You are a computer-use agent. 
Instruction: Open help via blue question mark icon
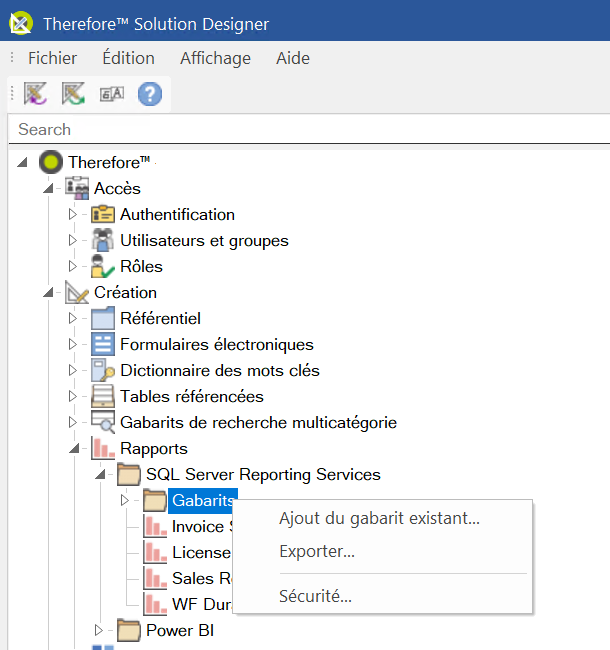[x=150, y=94]
